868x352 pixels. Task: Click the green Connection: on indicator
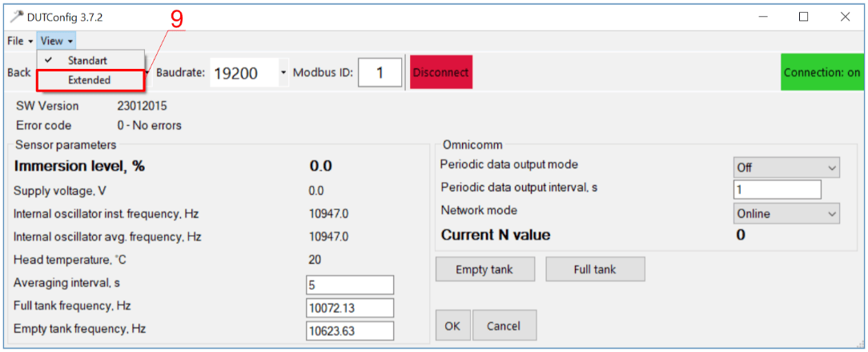pyautogui.click(x=822, y=73)
